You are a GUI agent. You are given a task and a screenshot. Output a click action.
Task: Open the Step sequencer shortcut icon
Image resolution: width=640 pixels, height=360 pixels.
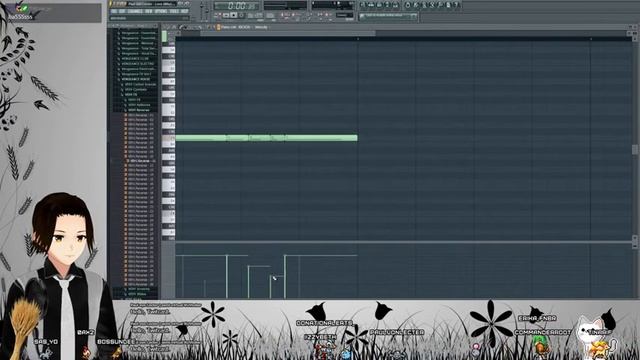point(371,5)
